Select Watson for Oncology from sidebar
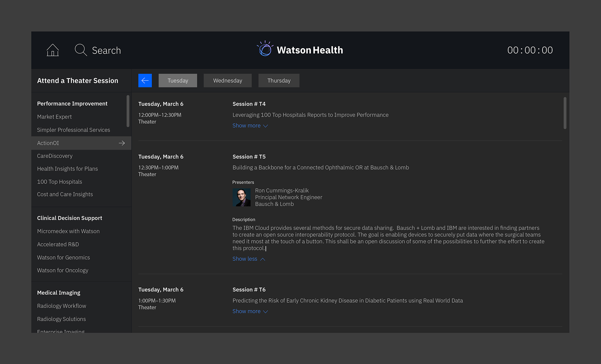Image resolution: width=601 pixels, height=364 pixels. click(x=62, y=270)
